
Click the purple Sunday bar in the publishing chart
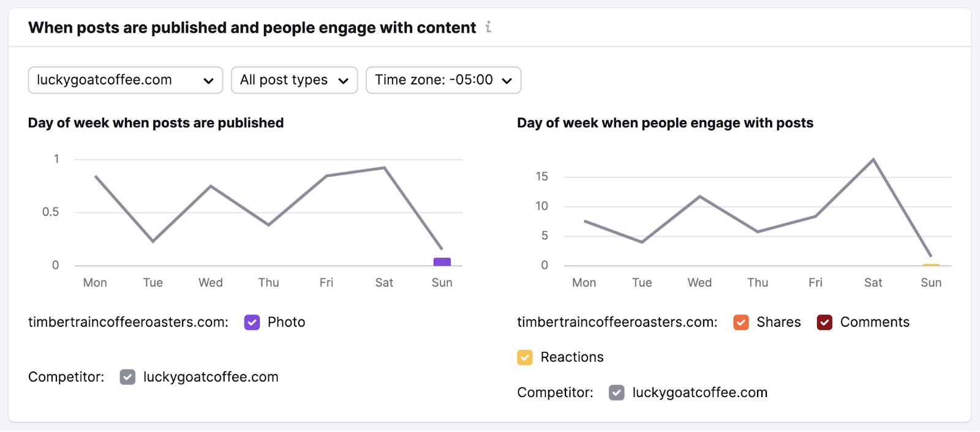click(x=441, y=261)
